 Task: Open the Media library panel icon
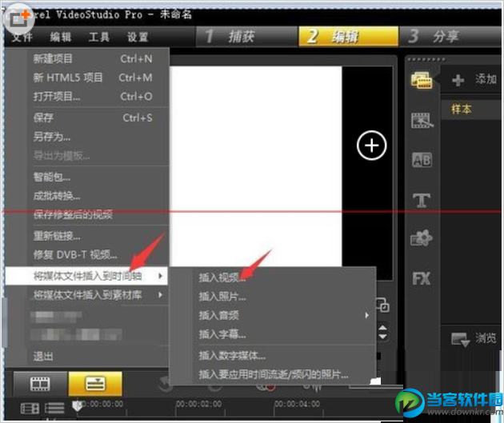pyautogui.click(x=422, y=80)
